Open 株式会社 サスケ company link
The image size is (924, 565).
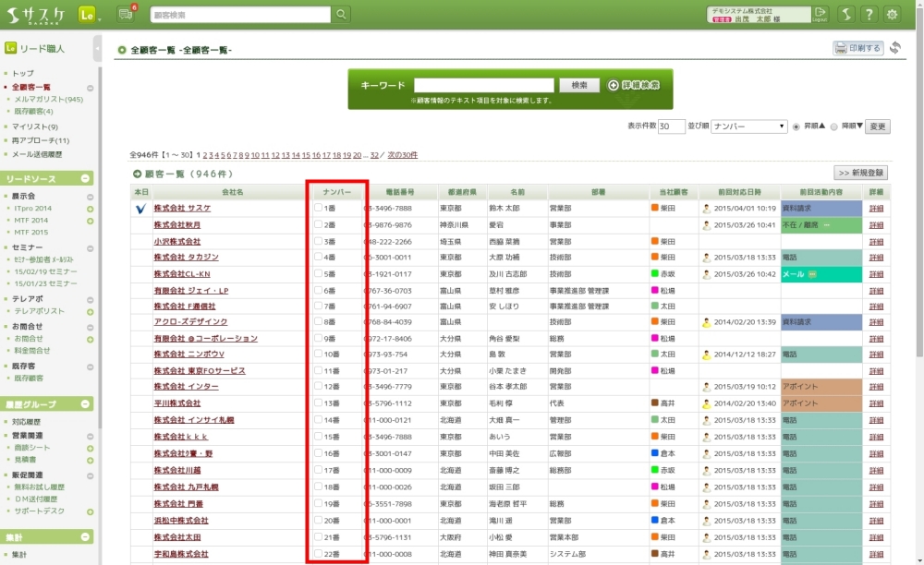182,209
